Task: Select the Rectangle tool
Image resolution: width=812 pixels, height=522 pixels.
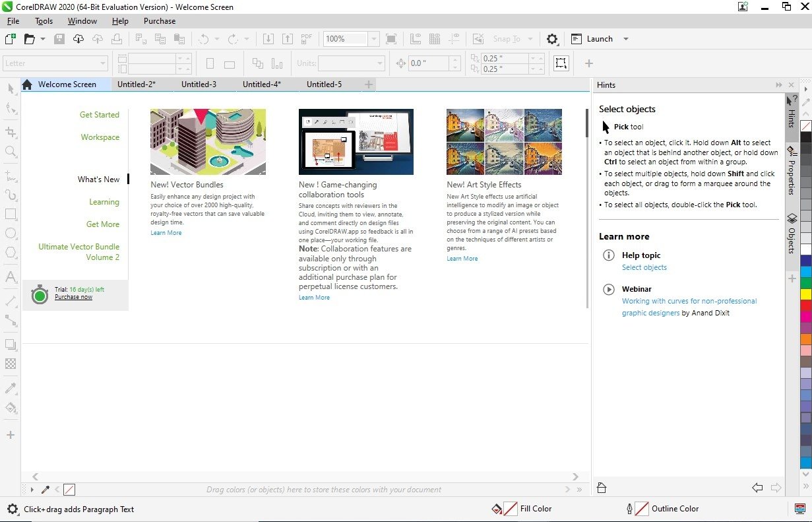Action: (x=11, y=214)
